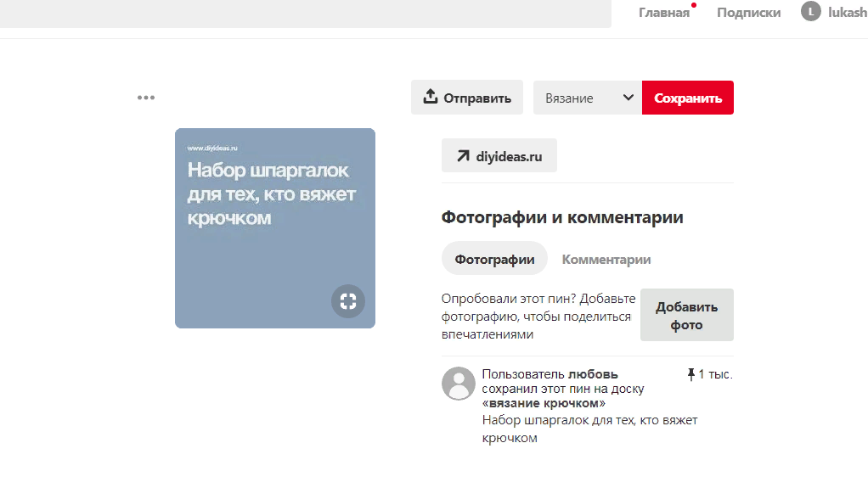868x499 pixels.
Task: Open the любовь user profile link
Action: click(x=593, y=374)
